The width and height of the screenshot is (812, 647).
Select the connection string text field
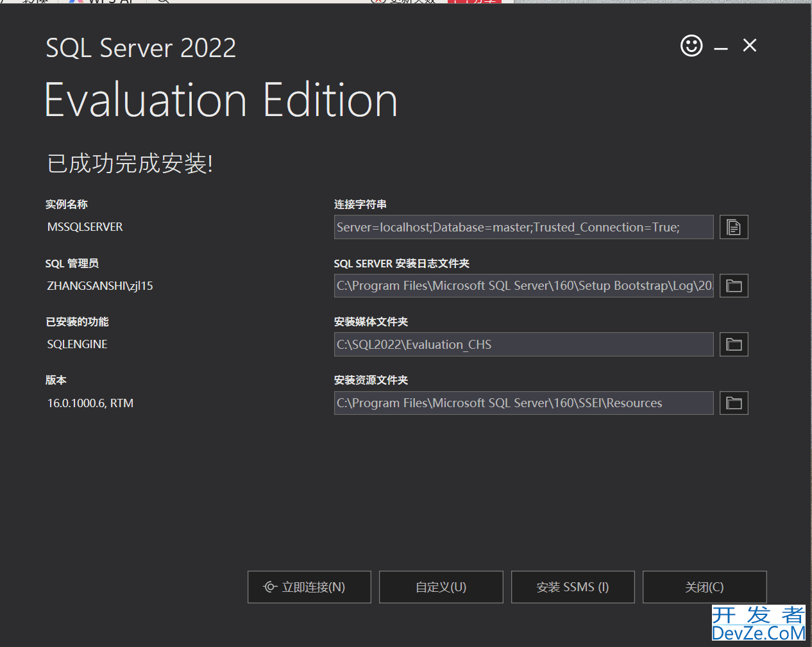(523, 227)
